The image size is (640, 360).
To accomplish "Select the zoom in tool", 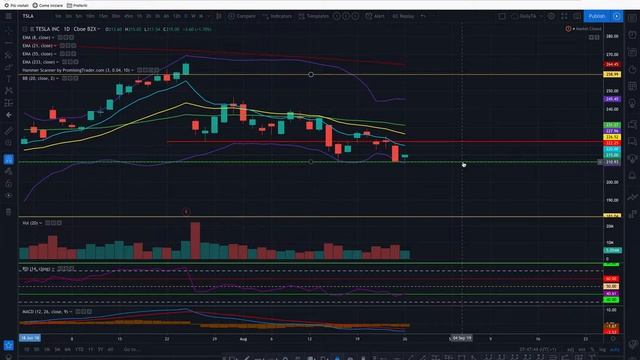I will 9,143.
